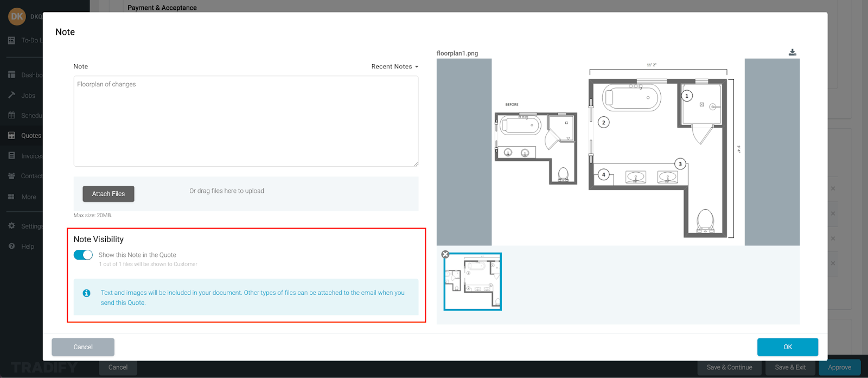Confirm the note with OK
The image size is (868, 378).
(x=787, y=347)
